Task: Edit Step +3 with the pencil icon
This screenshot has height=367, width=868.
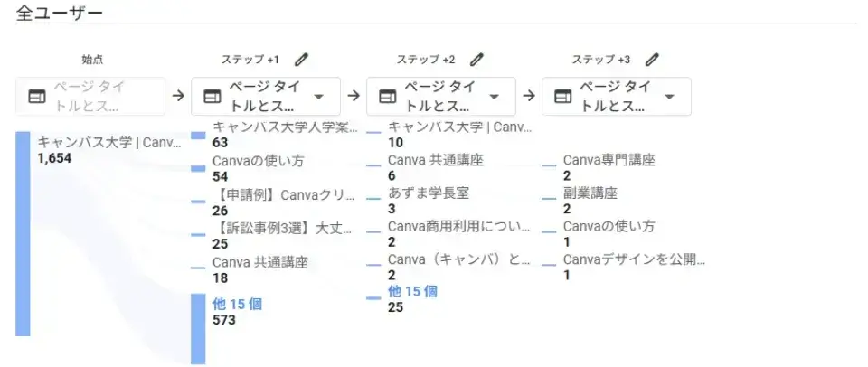Action: 652,60
